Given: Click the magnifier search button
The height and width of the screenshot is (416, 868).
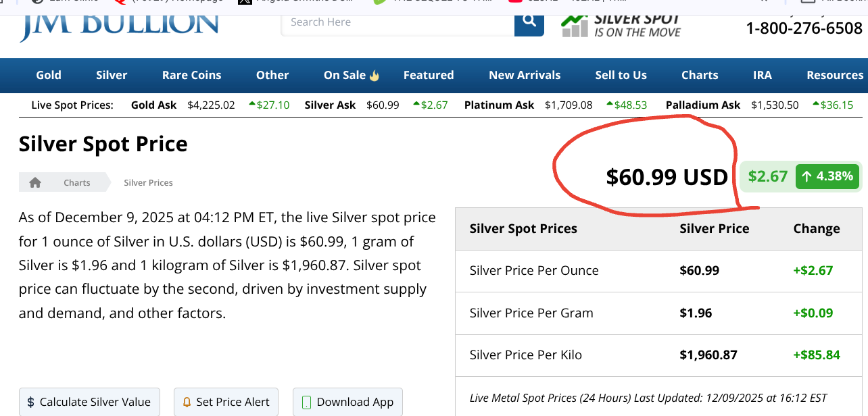Looking at the screenshot, I should (529, 23).
